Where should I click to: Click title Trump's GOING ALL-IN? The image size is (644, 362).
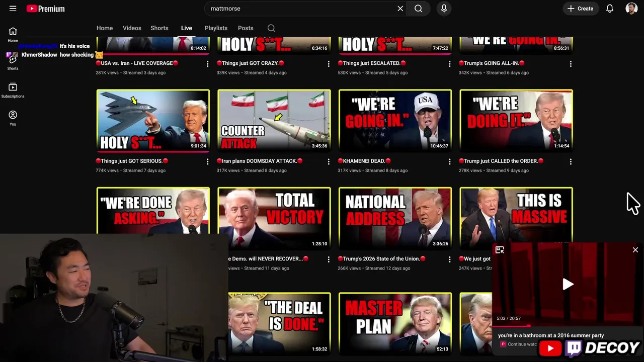(492, 63)
